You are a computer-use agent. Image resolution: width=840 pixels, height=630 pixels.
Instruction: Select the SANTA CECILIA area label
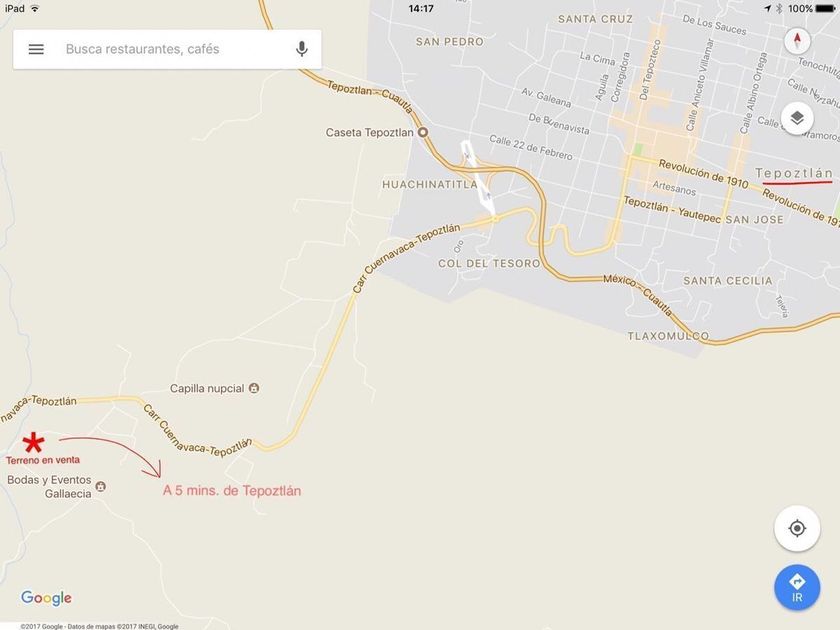coord(728,281)
